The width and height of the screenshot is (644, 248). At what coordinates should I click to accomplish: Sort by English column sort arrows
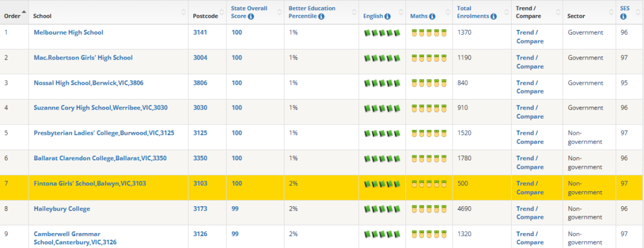pos(401,13)
